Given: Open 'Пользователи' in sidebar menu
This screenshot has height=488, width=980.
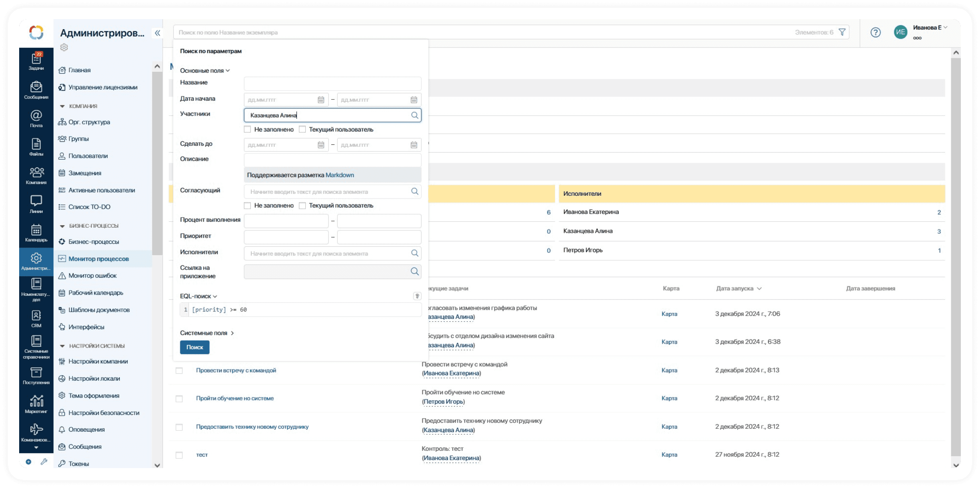Looking at the screenshot, I should 88,156.
